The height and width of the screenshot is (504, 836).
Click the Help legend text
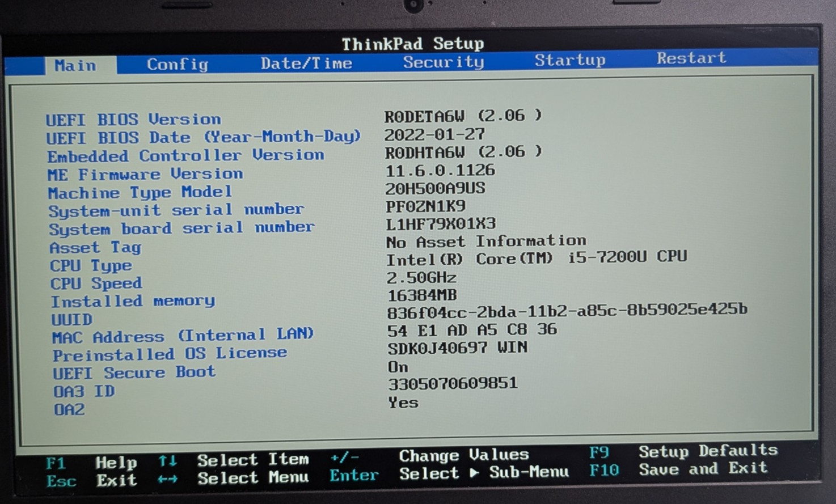pos(116,463)
